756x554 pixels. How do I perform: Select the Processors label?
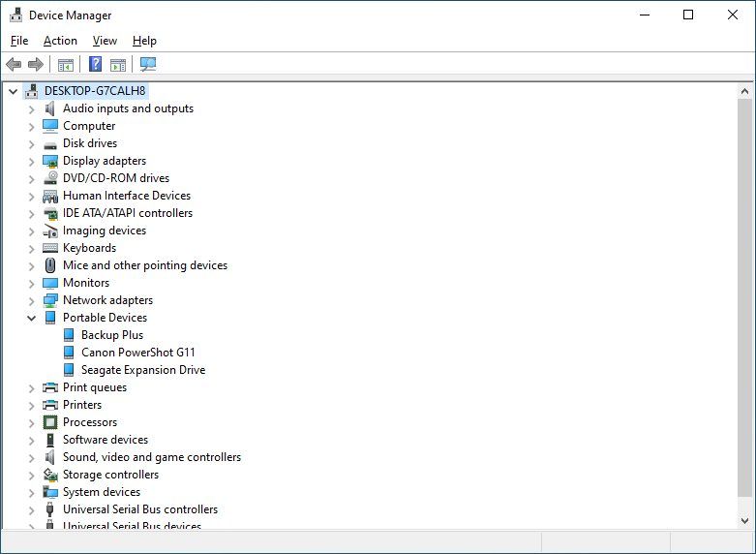90,422
